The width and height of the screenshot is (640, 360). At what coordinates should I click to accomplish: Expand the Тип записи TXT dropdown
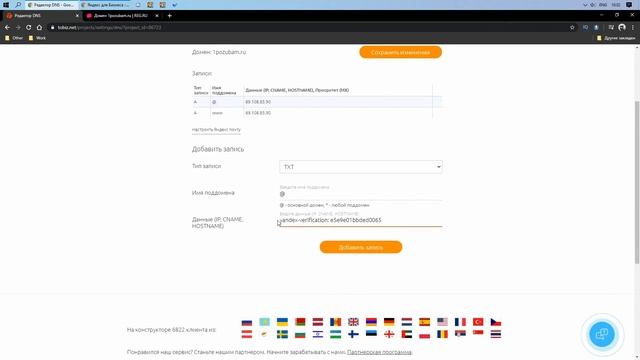pos(360,167)
